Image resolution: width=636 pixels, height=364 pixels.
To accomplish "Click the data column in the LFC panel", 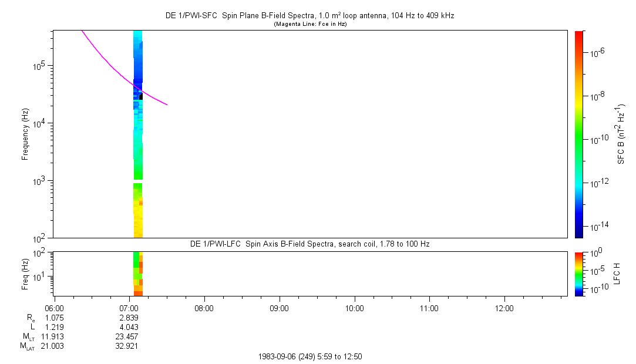I will pos(138,274).
